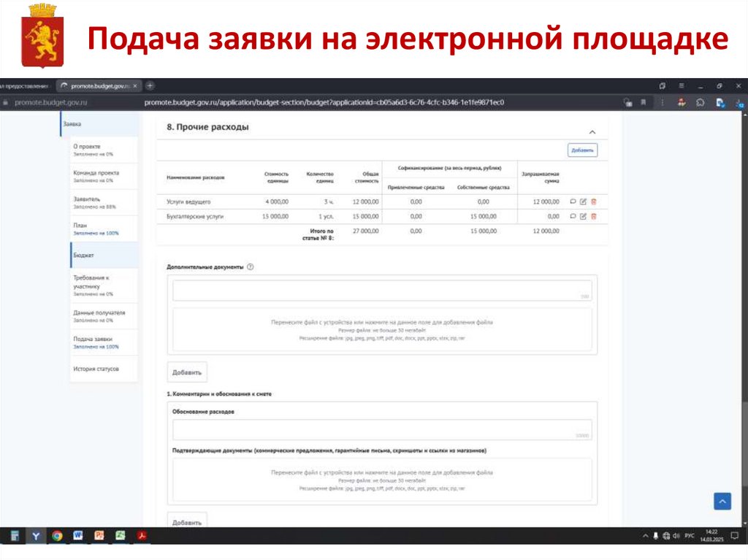Viewport: 748px width, 560px height.
Task: Open Yandex Browser from the taskbar
Action: click(x=36, y=536)
